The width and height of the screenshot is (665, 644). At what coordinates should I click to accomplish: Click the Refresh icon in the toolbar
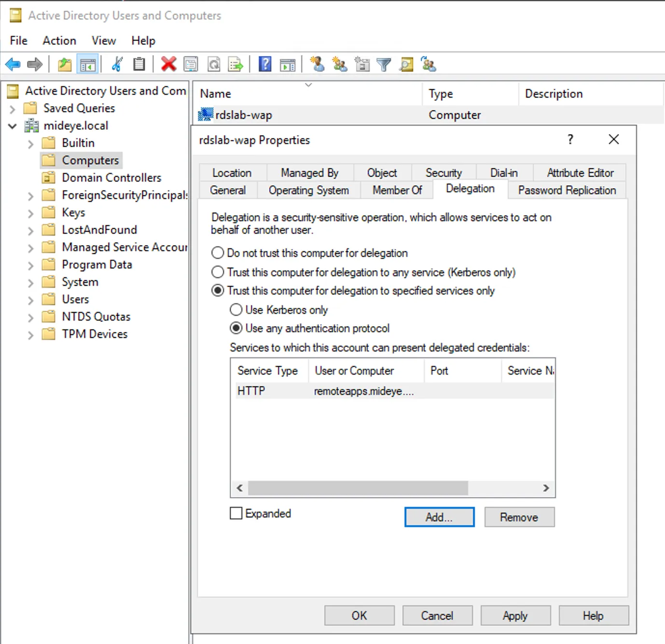(x=214, y=64)
